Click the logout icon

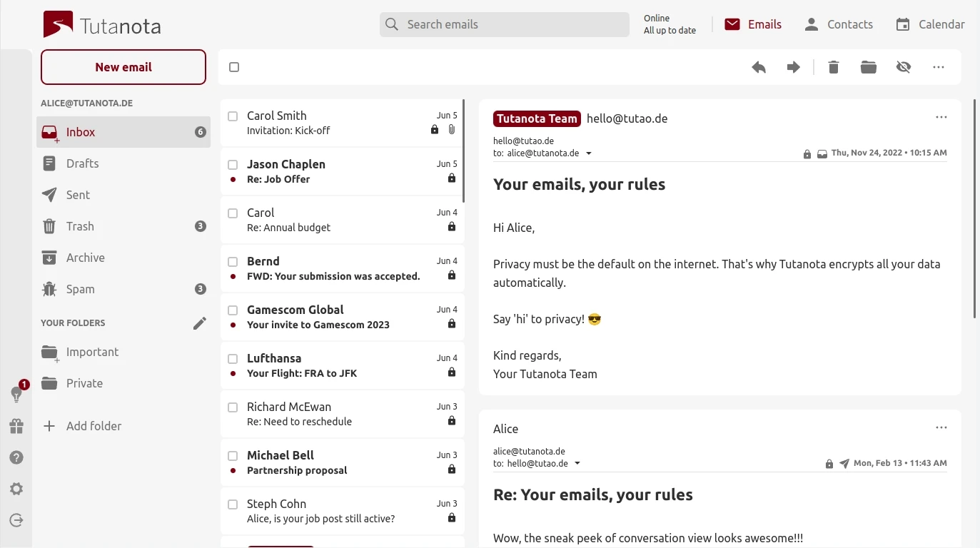point(16,520)
